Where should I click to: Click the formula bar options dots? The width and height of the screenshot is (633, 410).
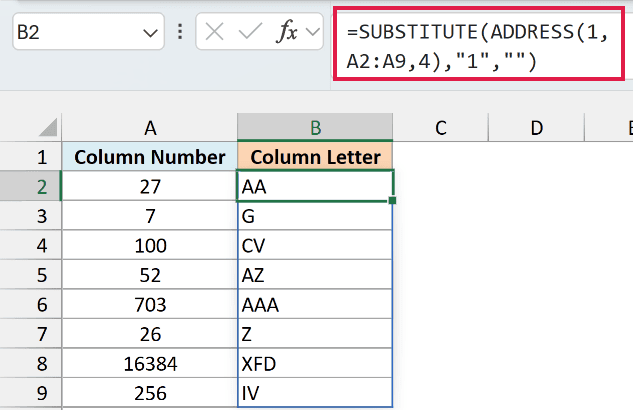[180, 31]
